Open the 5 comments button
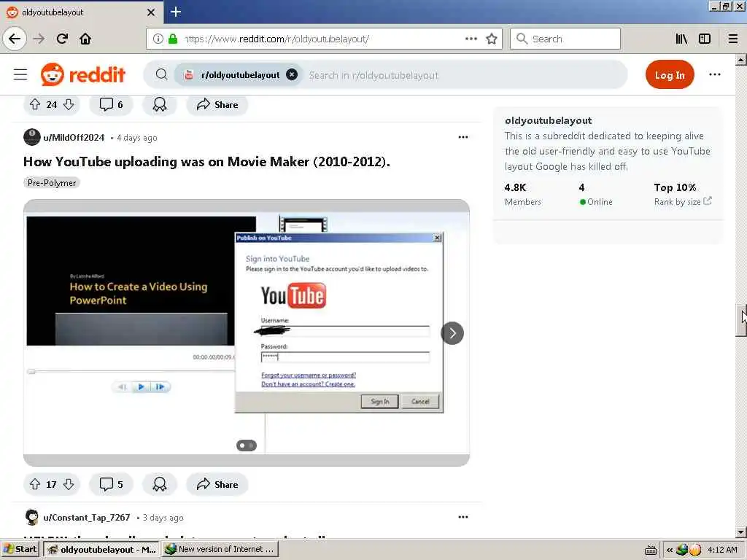This screenshot has width=747, height=560. click(111, 484)
